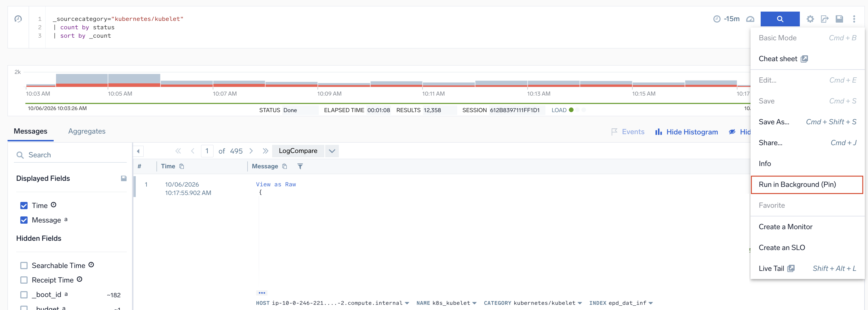The width and height of the screenshot is (868, 310).
Task: Uncheck the Message field checkbox
Action: 24,220
